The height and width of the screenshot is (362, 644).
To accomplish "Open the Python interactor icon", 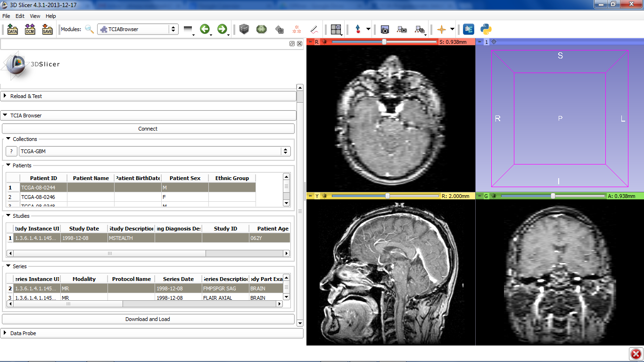I will pos(486,29).
